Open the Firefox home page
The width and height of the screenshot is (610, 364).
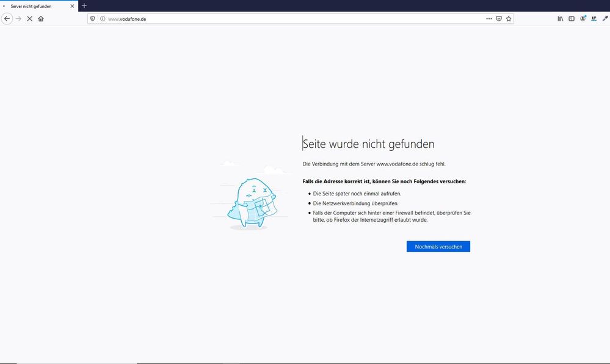click(41, 19)
